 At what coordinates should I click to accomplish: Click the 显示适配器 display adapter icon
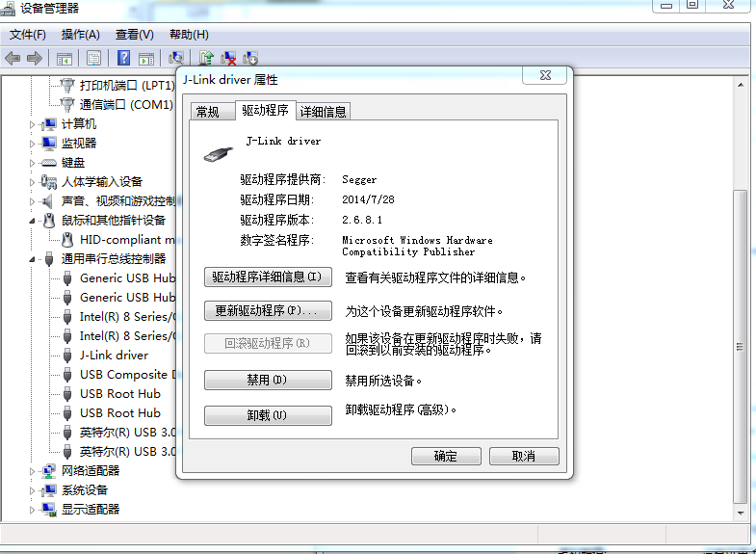click(49, 510)
